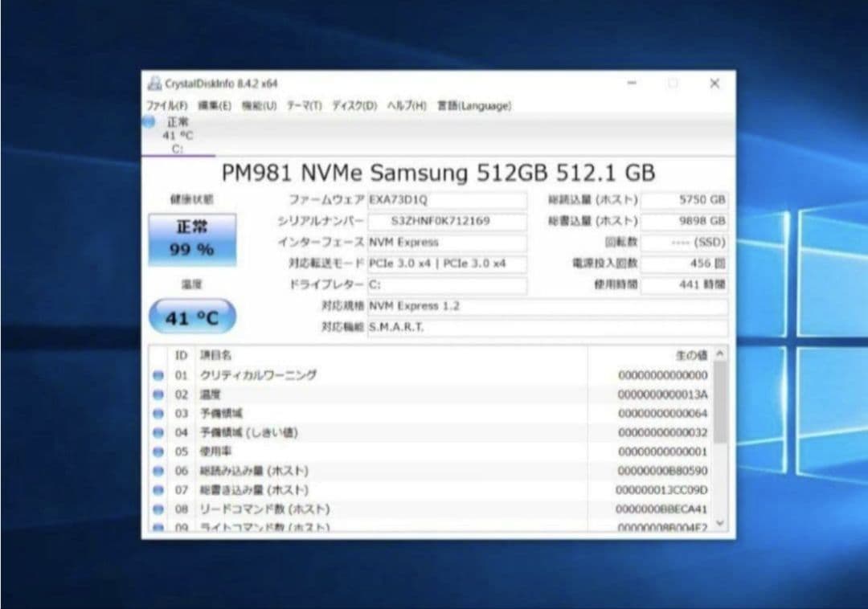This screenshot has width=868, height=609.
Task: Click the standard field NVM Express 1.2
Action: click(547, 306)
